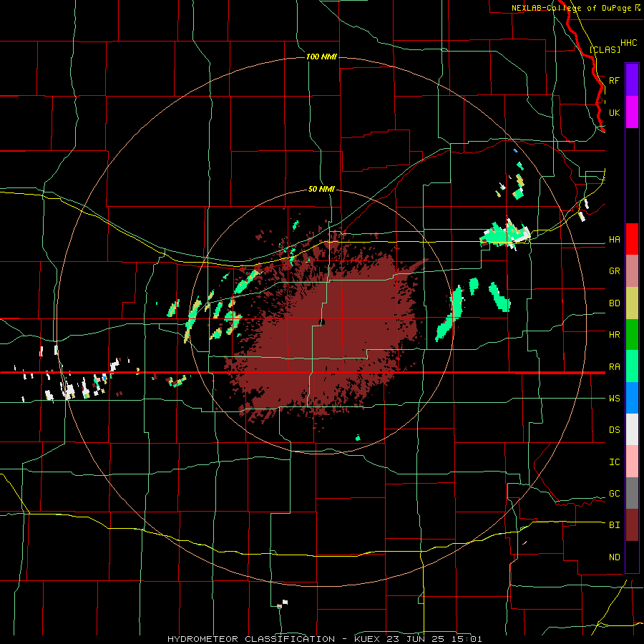Click the maroon BI legend swatch
Screen dimensions: 644x644
coord(632,525)
